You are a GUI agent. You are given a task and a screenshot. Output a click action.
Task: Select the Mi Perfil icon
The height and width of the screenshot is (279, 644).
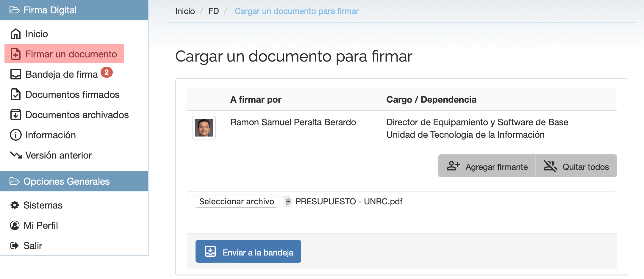(x=15, y=225)
